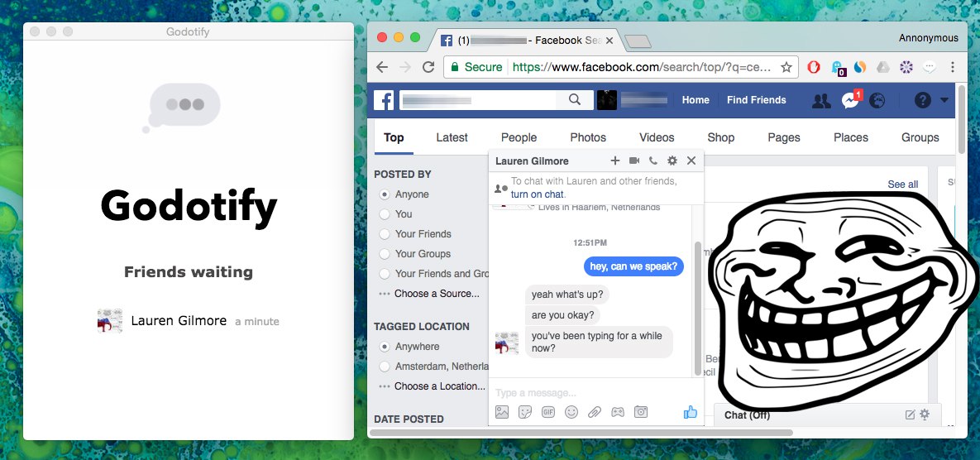Open Lauren Gilmore in Godotify list

click(x=188, y=321)
